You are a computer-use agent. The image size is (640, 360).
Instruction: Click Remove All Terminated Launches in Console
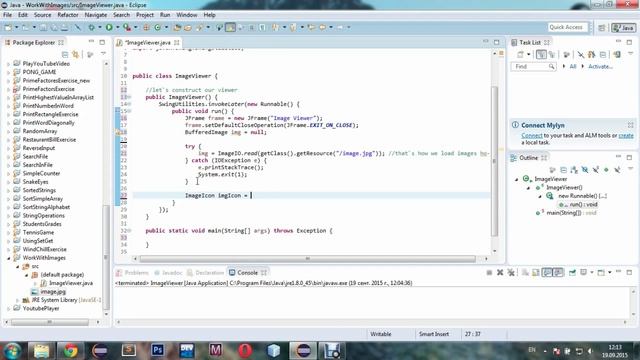tap(511, 273)
